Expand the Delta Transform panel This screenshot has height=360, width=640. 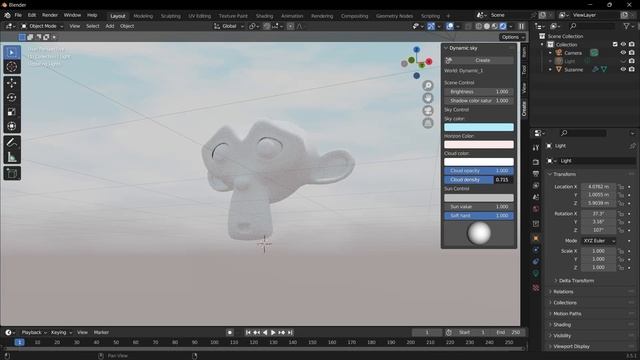click(576, 281)
